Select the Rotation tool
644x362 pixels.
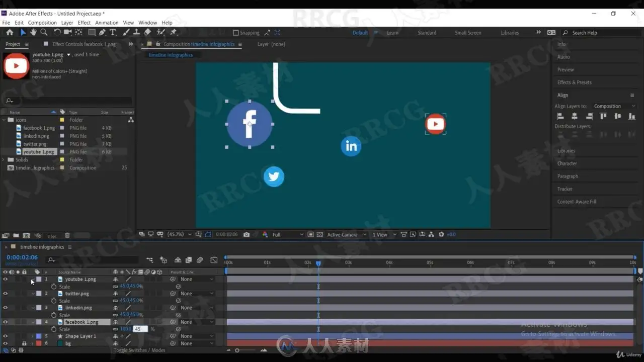tap(57, 32)
